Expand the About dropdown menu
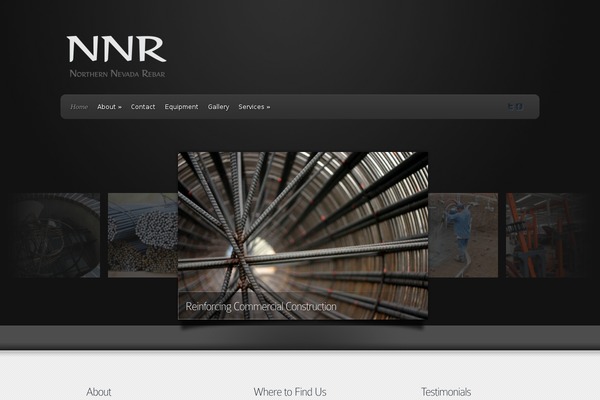The image size is (600, 400). pyautogui.click(x=109, y=107)
